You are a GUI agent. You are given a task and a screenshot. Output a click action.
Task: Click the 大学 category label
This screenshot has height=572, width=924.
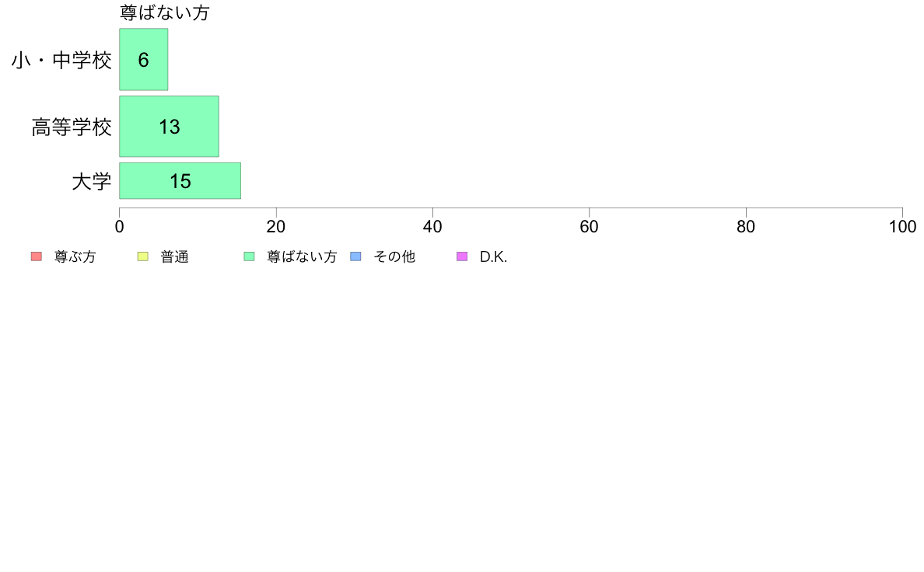pyautogui.click(x=91, y=181)
